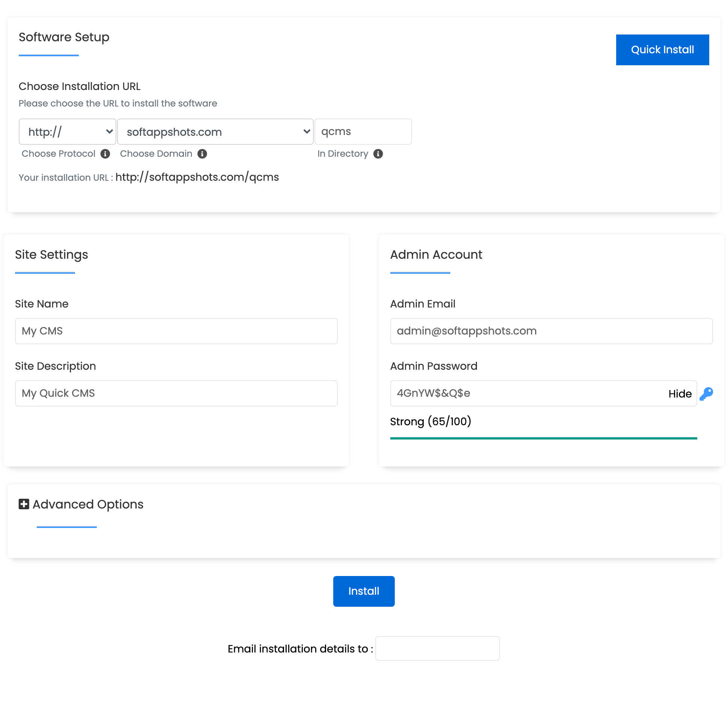Screen dimensions: 728x705
Task: Click the info icon beside Choose Protocol
Action: [106, 153]
